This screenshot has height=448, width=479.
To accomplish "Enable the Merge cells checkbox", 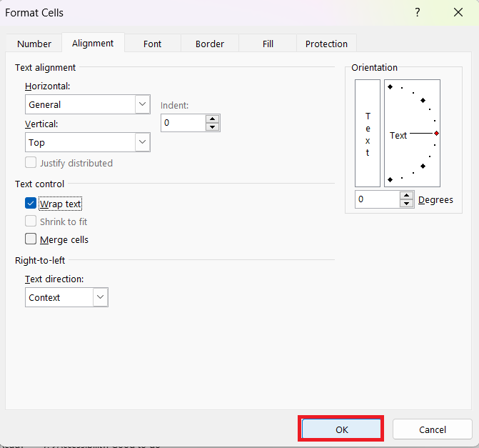I will (31, 239).
